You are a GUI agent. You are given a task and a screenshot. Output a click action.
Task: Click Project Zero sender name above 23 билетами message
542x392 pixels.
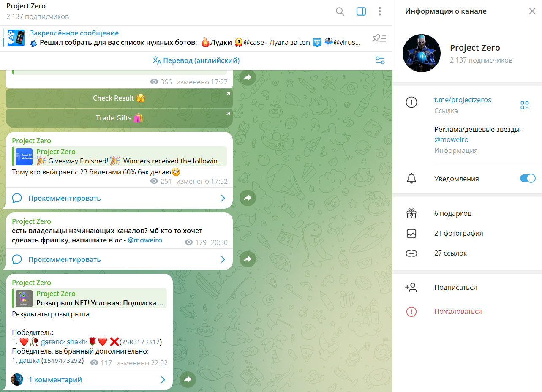point(31,141)
